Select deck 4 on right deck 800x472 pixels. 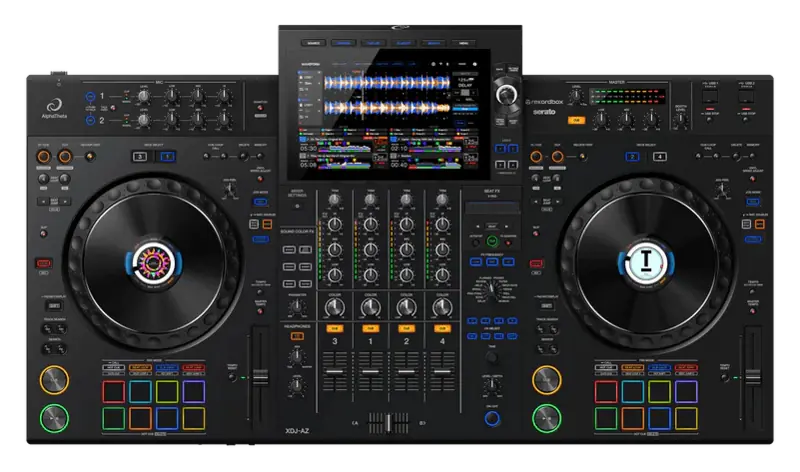(x=660, y=157)
